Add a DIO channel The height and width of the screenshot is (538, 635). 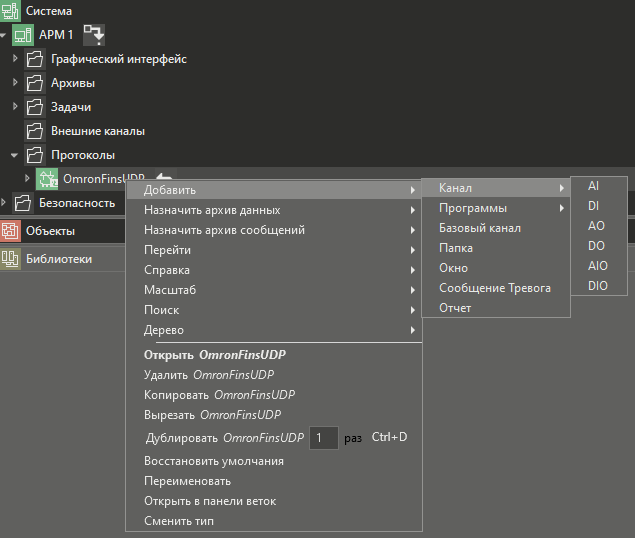(x=599, y=286)
